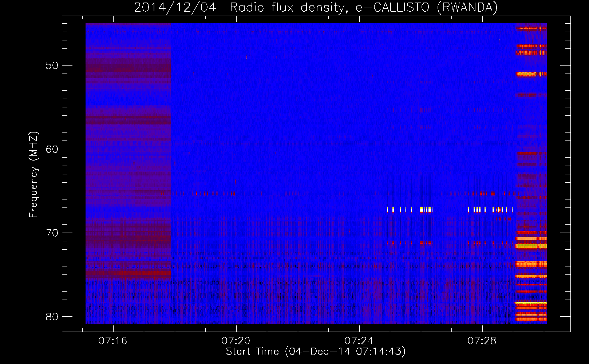The height and width of the screenshot is (364, 589).
Task: Click the 07:28 time tick label
Action: [x=482, y=341]
